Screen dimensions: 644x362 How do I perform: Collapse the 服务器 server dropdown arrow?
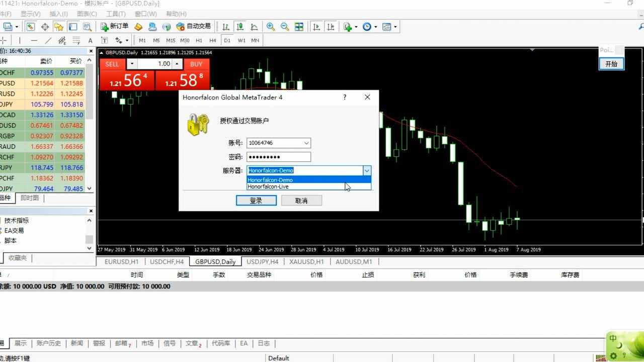pos(367,170)
